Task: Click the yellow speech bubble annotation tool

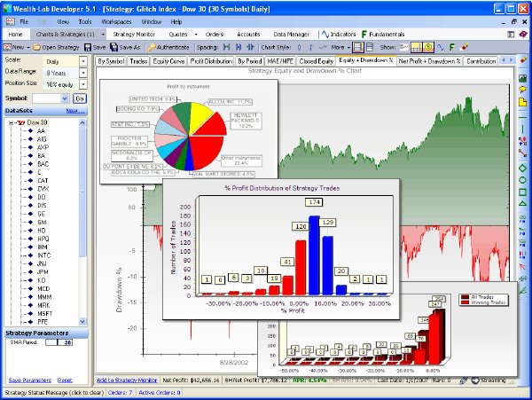Action: coord(523,90)
